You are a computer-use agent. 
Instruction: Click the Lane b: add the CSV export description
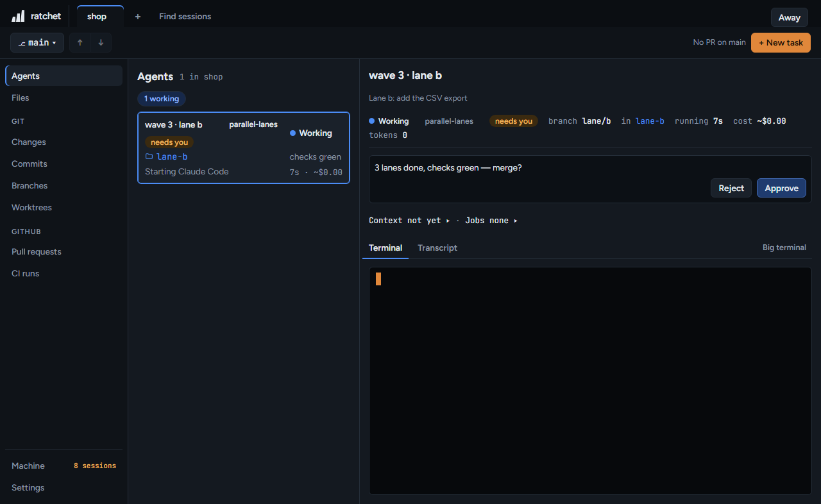click(418, 98)
